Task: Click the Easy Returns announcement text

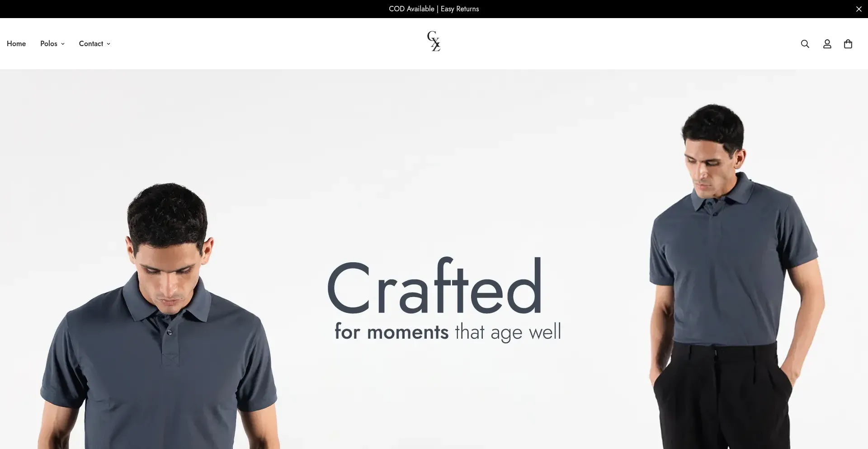Action: [x=460, y=9]
